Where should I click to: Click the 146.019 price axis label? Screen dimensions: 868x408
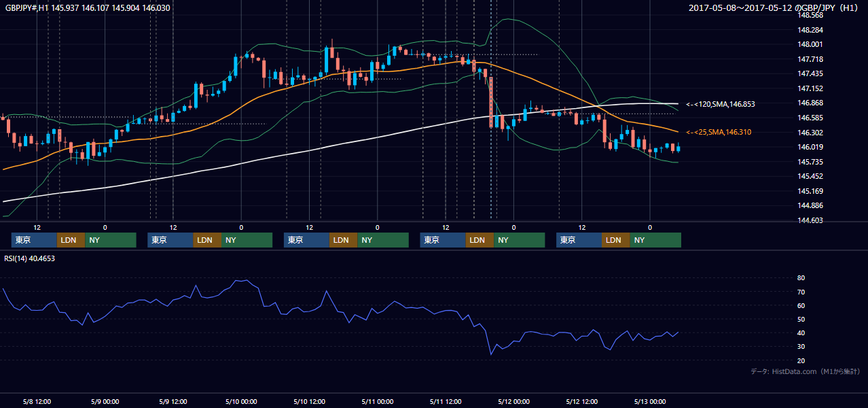click(810, 147)
